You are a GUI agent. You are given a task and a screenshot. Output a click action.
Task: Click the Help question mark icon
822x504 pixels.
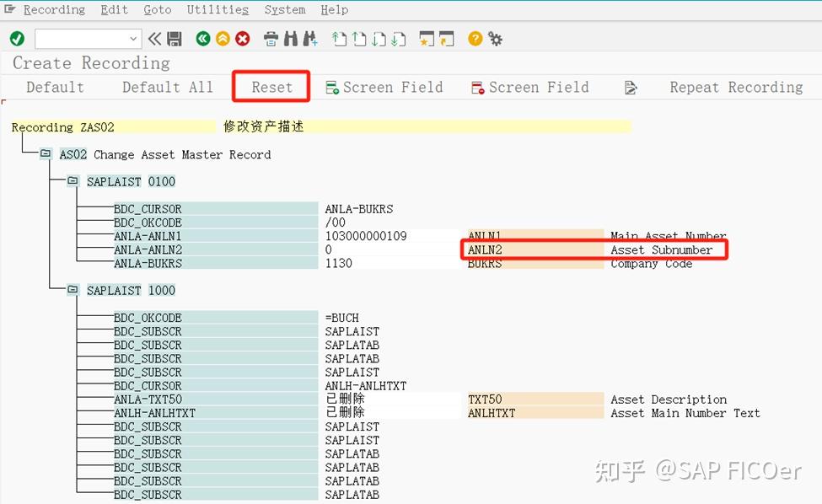click(473, 39)
